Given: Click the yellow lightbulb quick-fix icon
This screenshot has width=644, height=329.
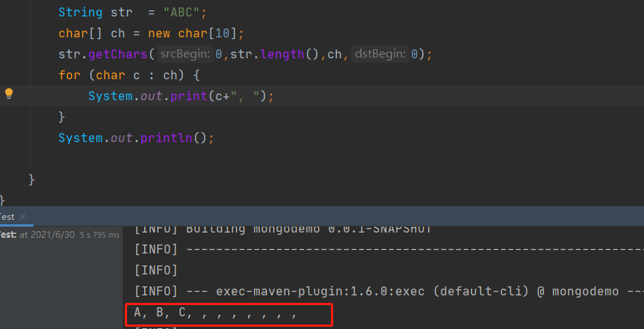Looking at the screenshot, I should [x=9, y=94].
